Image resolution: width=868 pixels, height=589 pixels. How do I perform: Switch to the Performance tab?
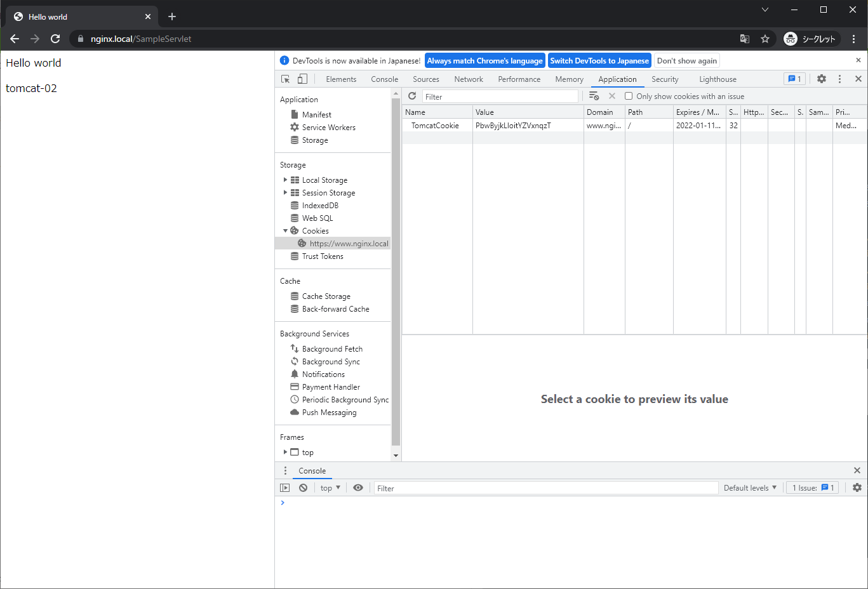(519, 79)
